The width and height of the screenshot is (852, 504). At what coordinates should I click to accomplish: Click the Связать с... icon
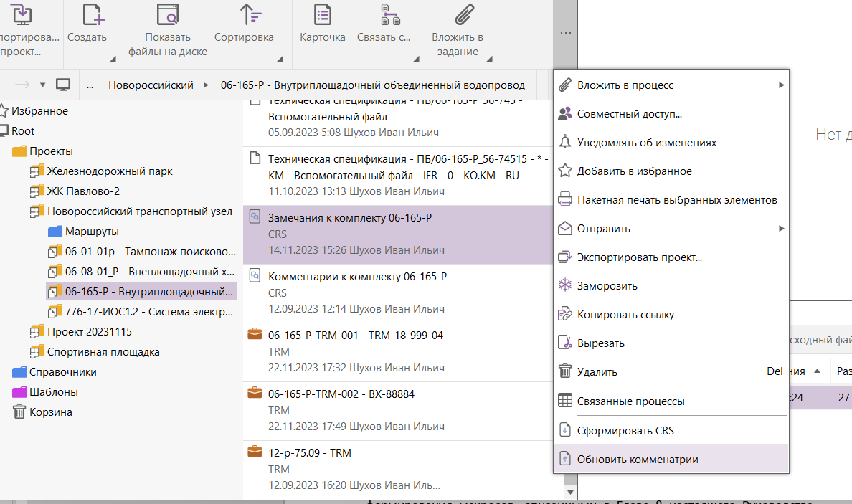click(390, 14)
